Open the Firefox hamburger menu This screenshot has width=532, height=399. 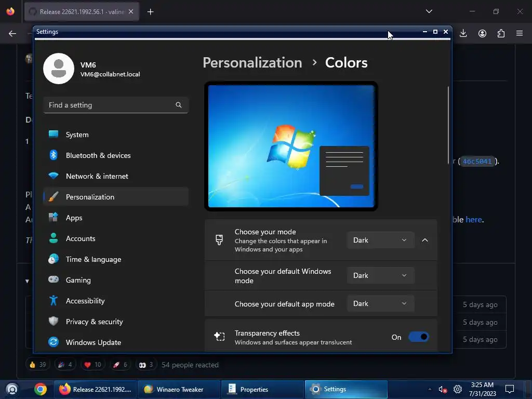(520, 33)
